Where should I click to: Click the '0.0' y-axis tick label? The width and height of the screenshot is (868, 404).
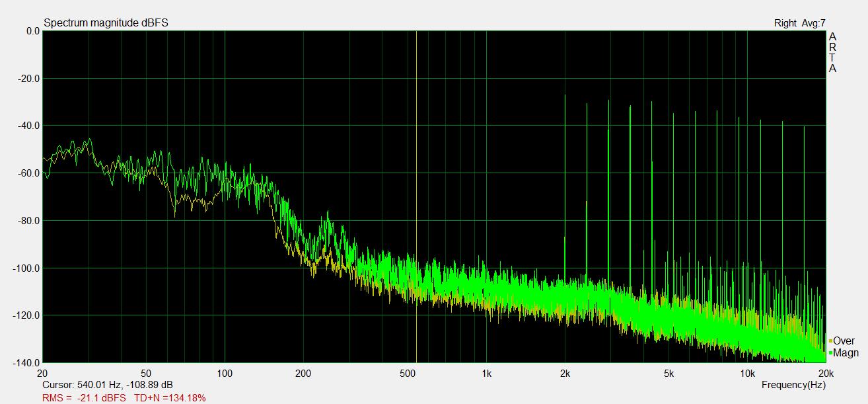pos(33,31)
